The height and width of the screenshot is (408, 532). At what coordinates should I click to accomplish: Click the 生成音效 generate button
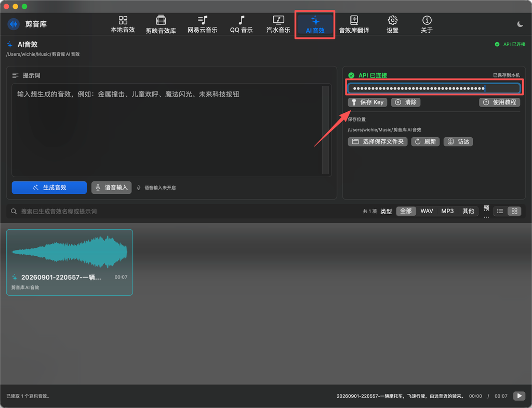[x=49, y=188]
